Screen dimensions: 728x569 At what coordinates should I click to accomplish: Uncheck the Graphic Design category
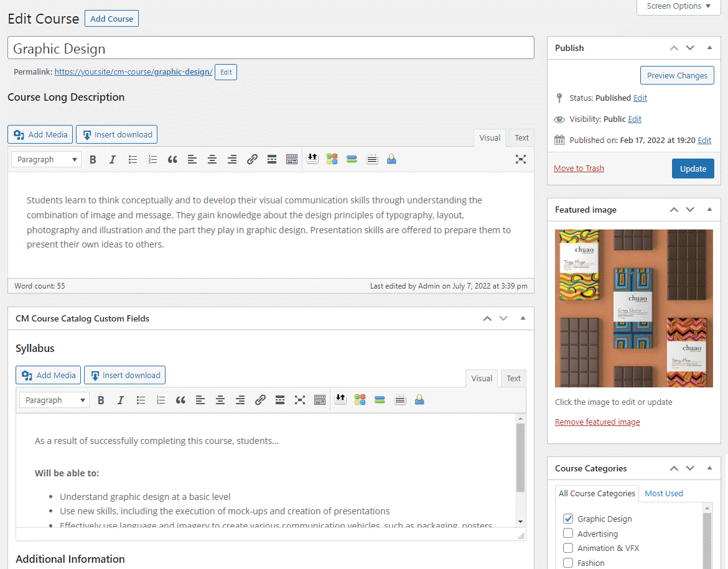click(568, 519)
